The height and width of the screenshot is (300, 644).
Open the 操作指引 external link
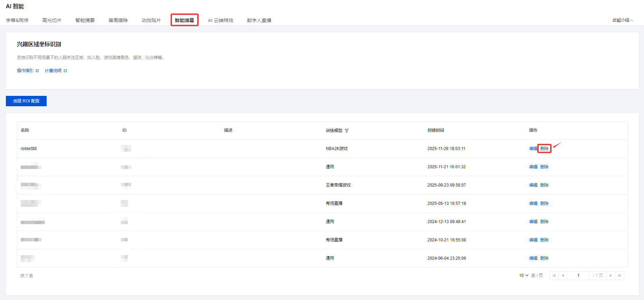click(28, 71)
